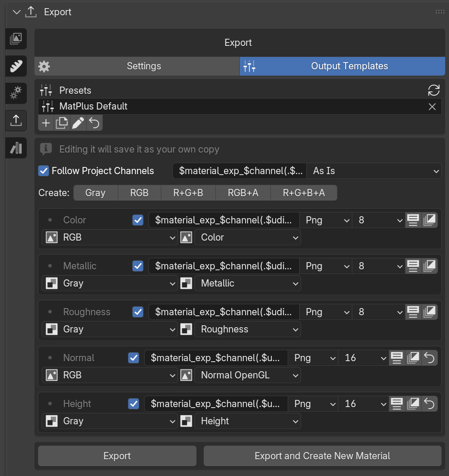Select the paint brush sidebar tab

[16, 66]
